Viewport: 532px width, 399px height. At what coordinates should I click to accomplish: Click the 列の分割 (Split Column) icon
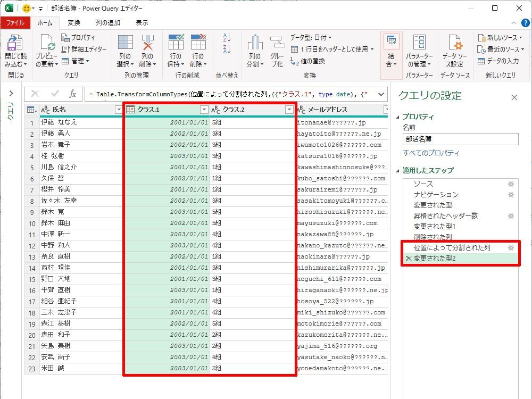click(x=255, y=44)
